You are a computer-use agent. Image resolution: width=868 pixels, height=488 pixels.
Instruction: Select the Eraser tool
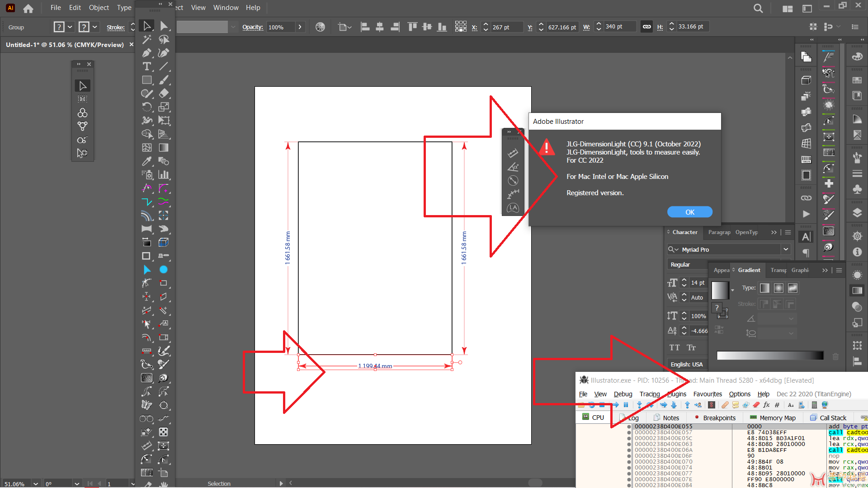tap(164, 94)
